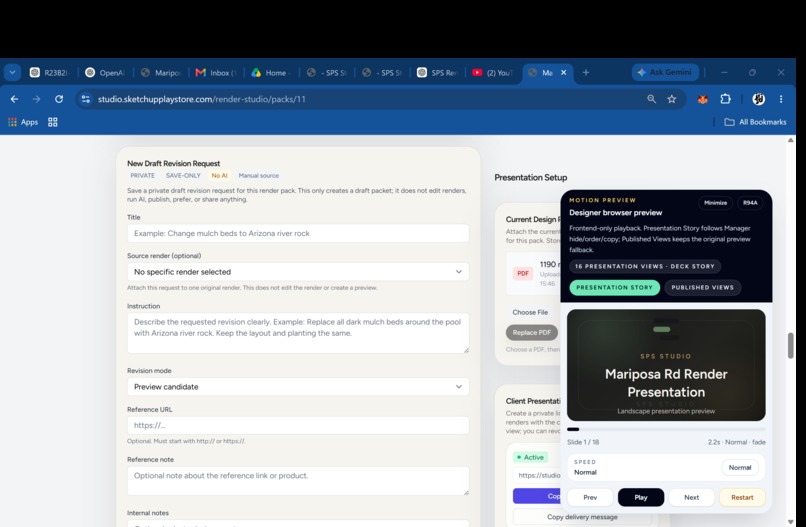Click the Title input field

click(298, 233)
